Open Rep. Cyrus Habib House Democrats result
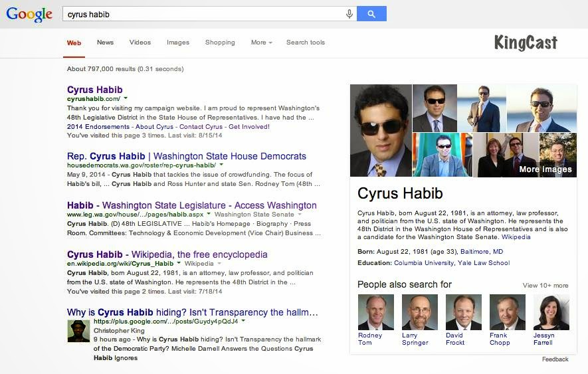The width and height of the screenshot is (588, 374). click(x=187, y=156)
